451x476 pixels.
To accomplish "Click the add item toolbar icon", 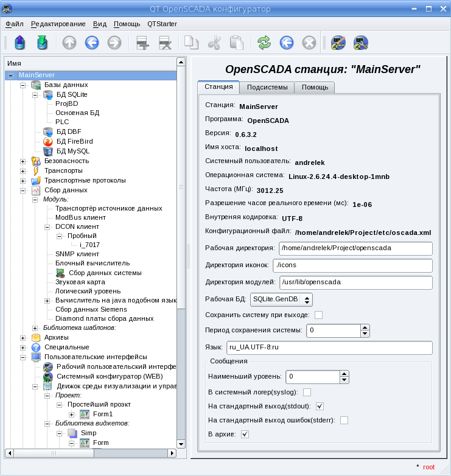I will (x=142, y=43).
